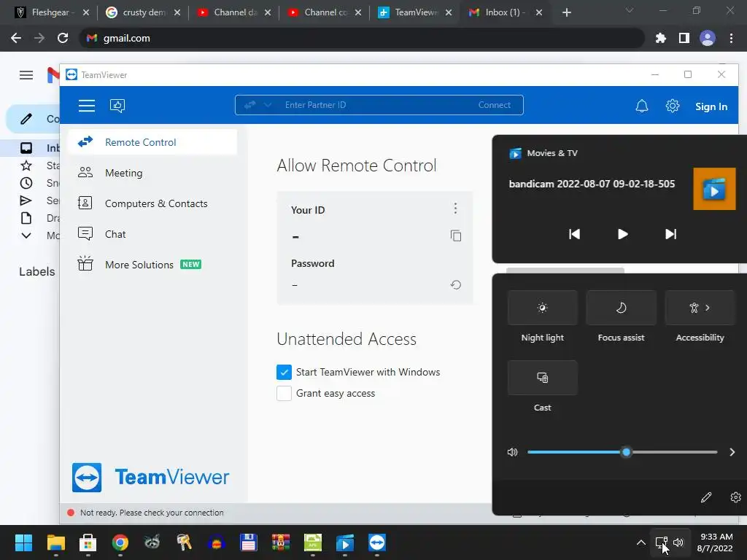Refresh the password with the reload icon
Image resolution: width=747 pixels, height=560 pixels.
click(455, 285)
